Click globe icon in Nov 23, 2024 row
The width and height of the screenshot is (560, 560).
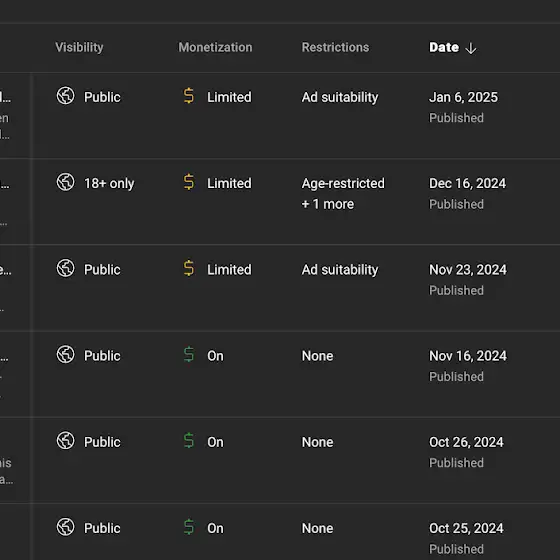66,268
